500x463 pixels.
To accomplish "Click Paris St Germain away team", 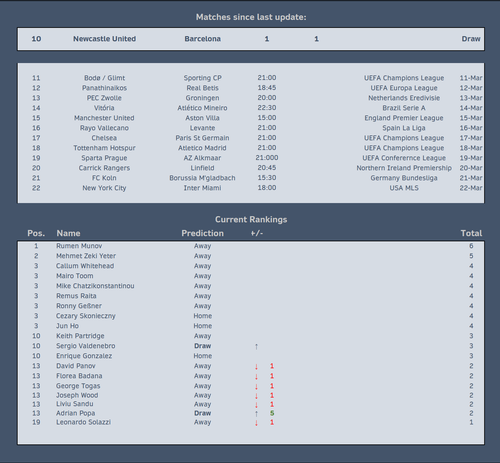I will pos(202,138).
